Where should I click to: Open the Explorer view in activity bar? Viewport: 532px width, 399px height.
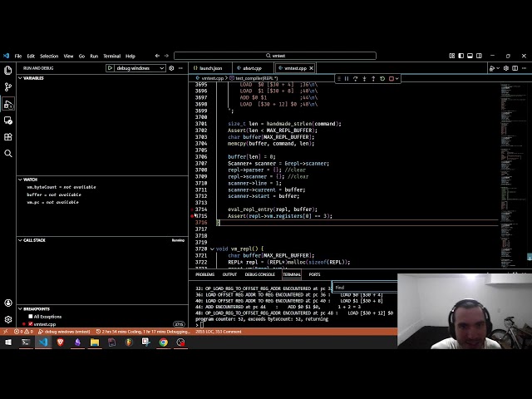(7, 70)
